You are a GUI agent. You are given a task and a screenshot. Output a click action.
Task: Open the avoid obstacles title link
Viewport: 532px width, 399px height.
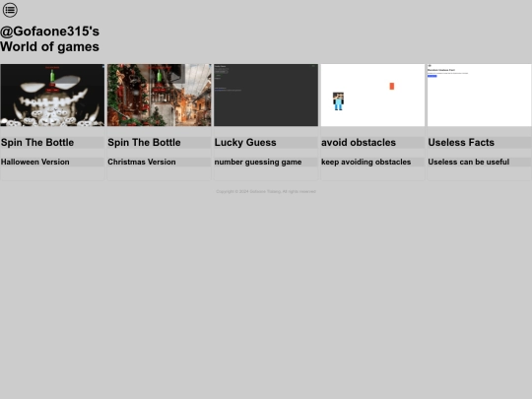[x=359, y=143]
